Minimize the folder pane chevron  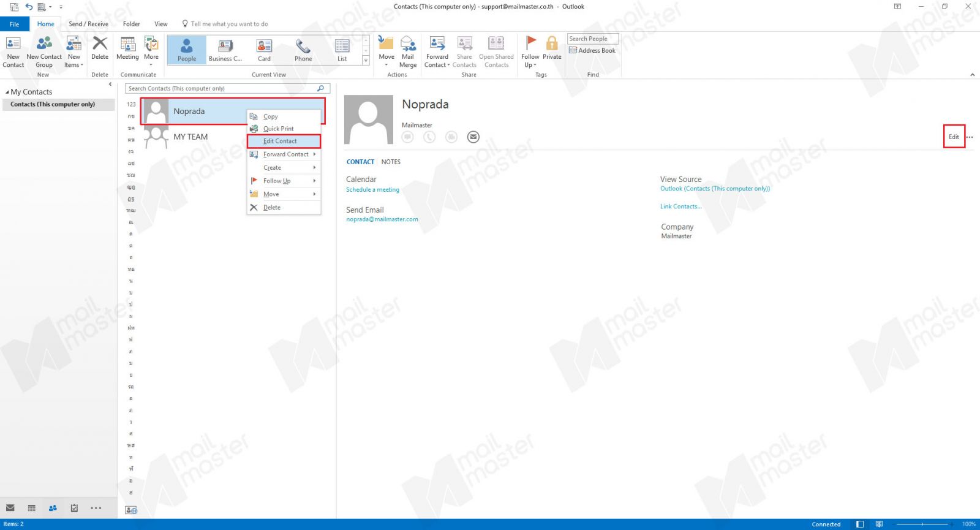click(110, 85)
